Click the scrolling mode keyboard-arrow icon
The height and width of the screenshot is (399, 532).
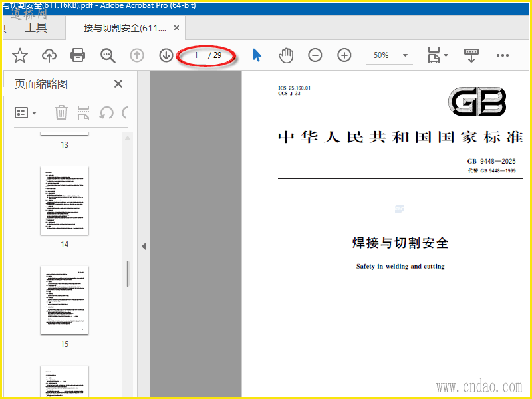(471, 55)
